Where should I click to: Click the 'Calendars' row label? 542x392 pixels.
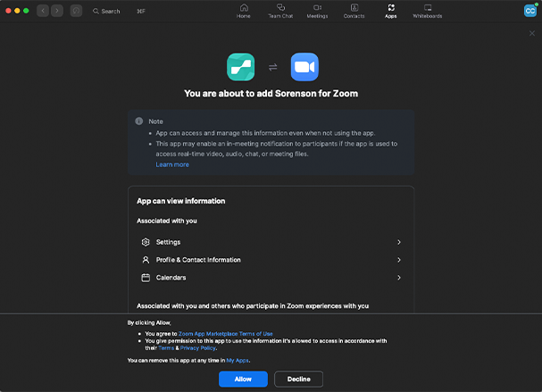pyautogui.click(x=171, y=278)
